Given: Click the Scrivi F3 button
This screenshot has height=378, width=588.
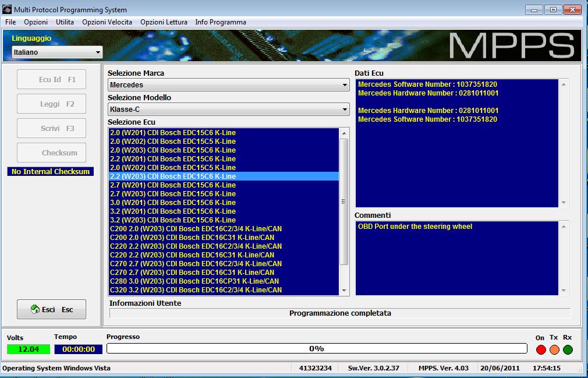Looking at the screenshot, I should tap(51, 128).
